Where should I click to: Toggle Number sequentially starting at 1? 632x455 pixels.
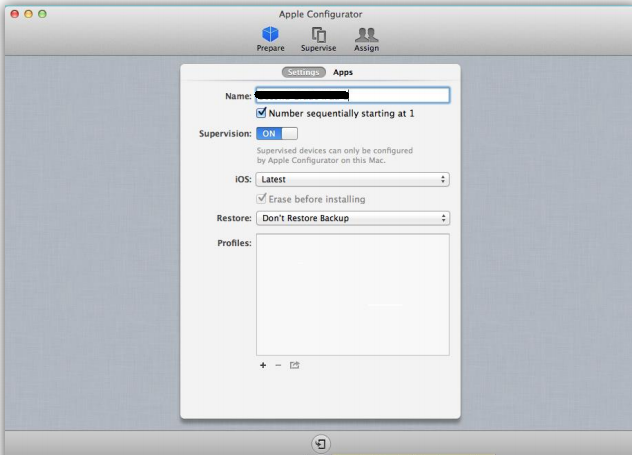[261, 112]
